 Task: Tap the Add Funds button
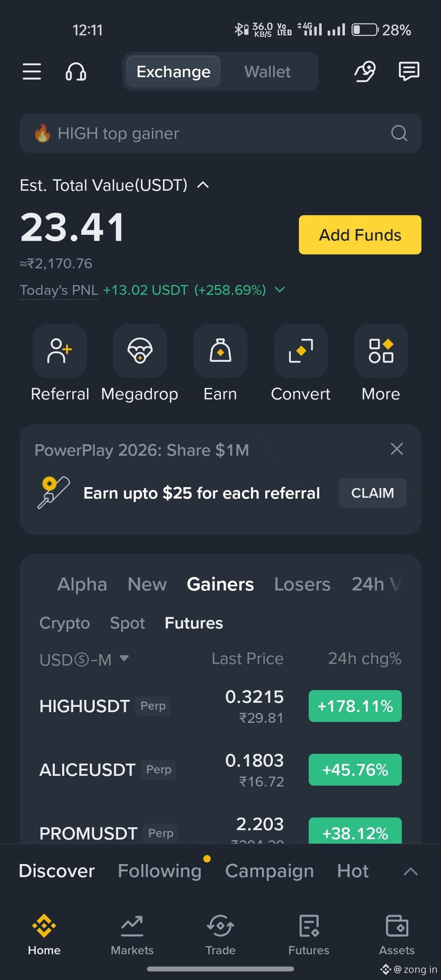click(x=360, y=235)
